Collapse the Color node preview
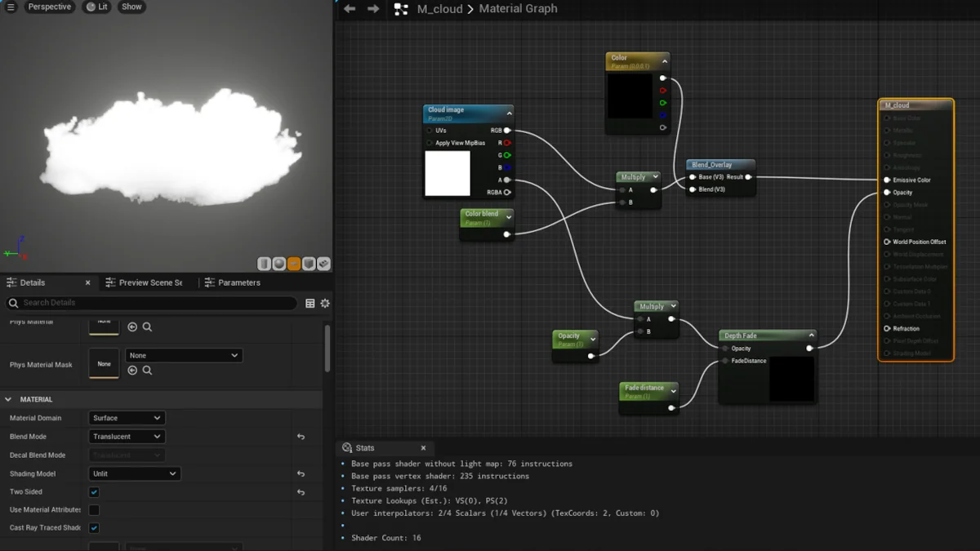The height and width of the screenshot is (551, 980). pos(664,61)
